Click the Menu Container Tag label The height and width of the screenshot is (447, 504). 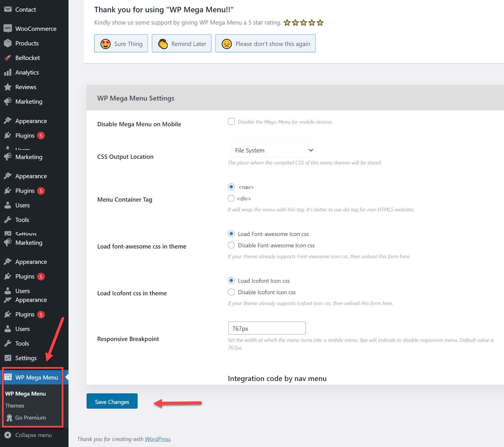(x=125, y=200)
